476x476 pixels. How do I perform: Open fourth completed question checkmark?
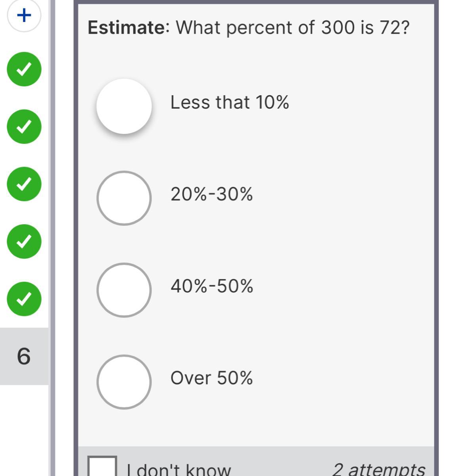pos(24,242)
